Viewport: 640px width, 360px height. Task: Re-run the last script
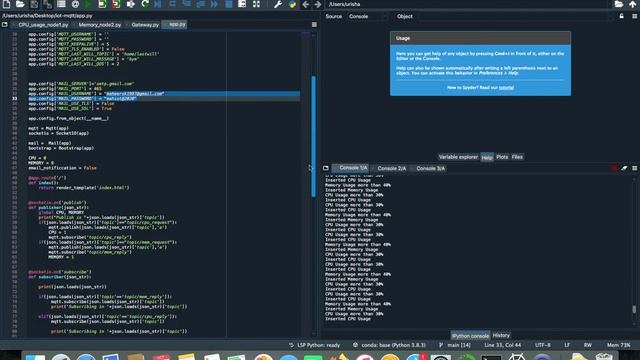pos(145,4)
